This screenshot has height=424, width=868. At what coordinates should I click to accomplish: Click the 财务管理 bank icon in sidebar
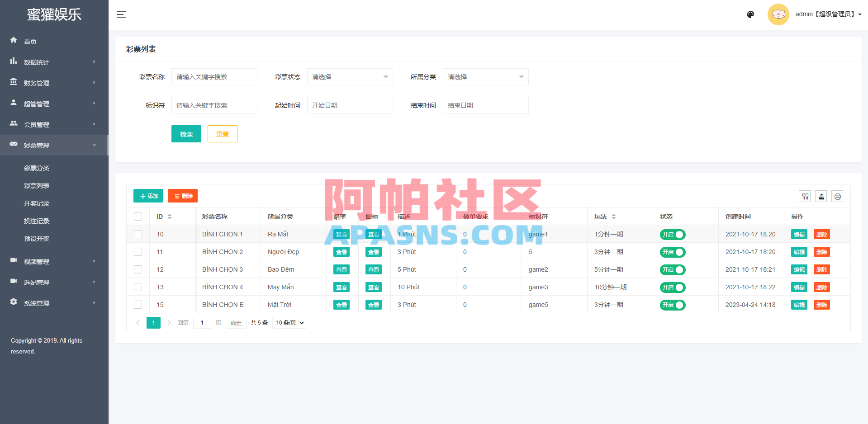click(14, 83)
